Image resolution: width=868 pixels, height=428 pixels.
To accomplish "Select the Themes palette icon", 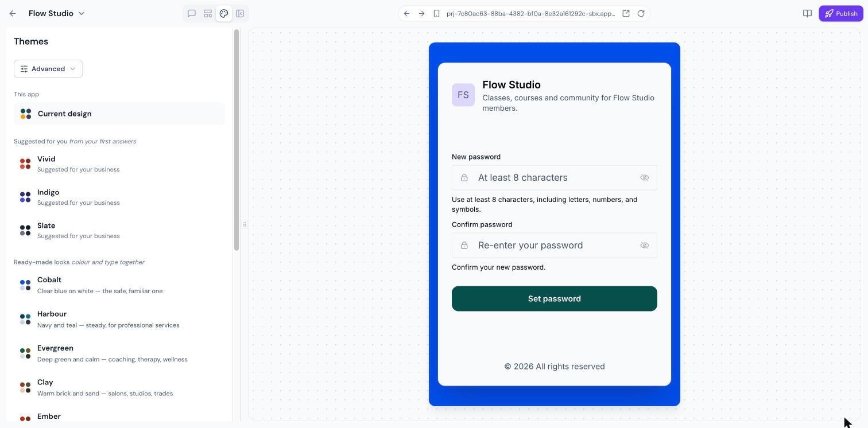I will [x=224, y=13].
